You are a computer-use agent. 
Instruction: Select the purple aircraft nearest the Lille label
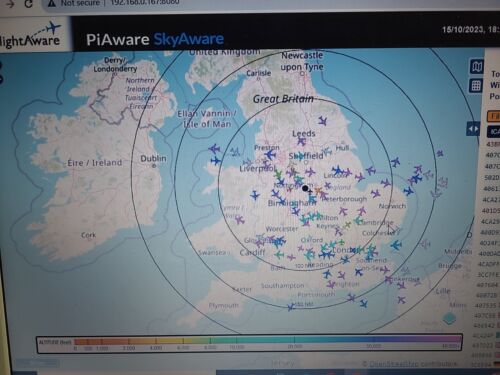click(401, 300)
